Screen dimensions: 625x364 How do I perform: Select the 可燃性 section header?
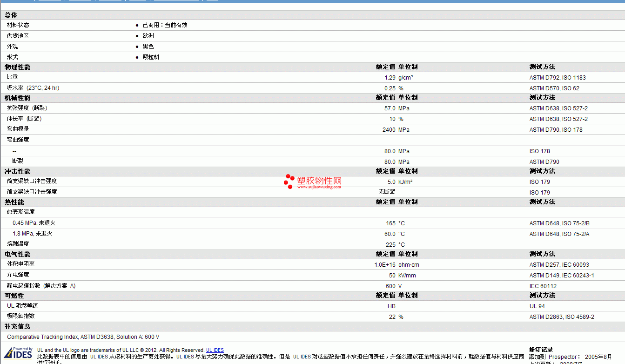click(x=14, y=296)
